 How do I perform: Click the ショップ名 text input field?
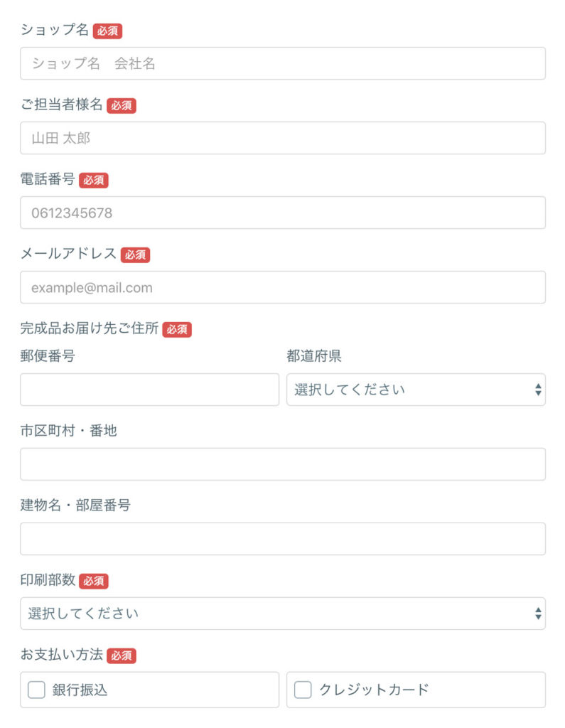tap(282, 63)
